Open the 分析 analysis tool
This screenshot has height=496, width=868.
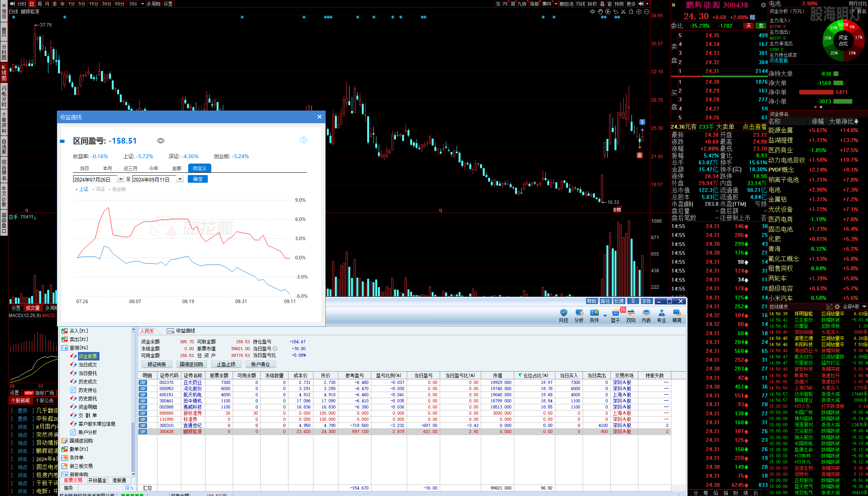[579, 316]
